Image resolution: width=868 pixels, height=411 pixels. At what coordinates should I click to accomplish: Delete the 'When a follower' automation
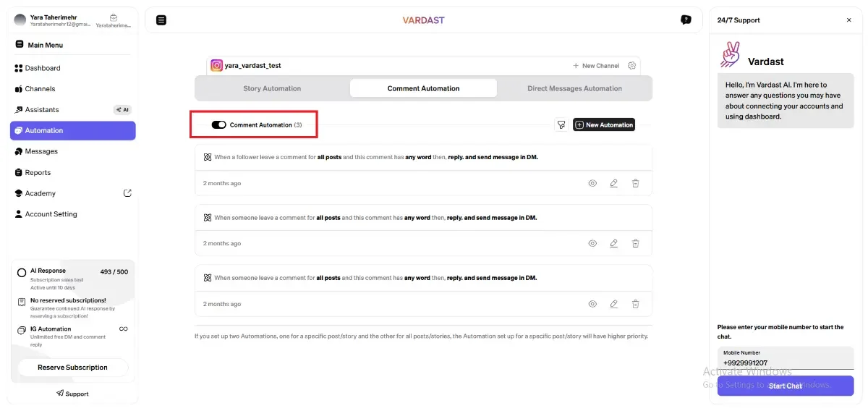635,183
